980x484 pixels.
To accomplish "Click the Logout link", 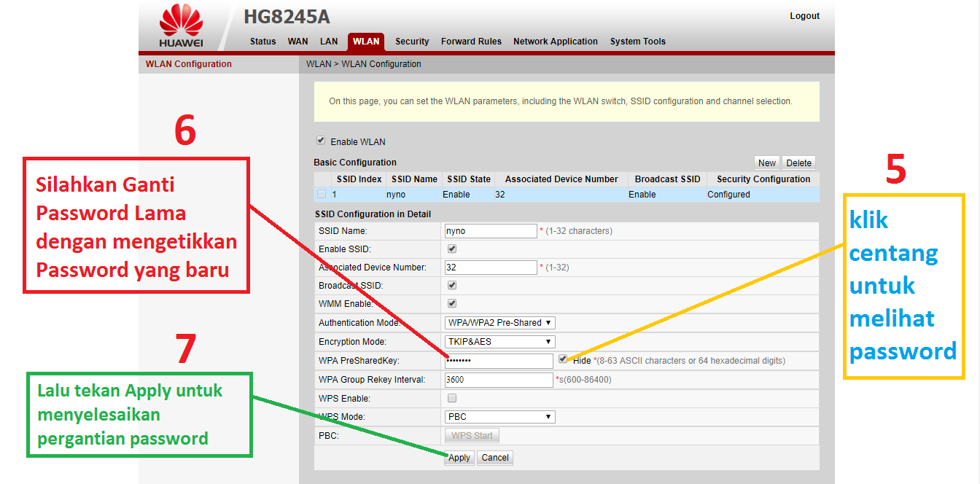I will point(804,16).
